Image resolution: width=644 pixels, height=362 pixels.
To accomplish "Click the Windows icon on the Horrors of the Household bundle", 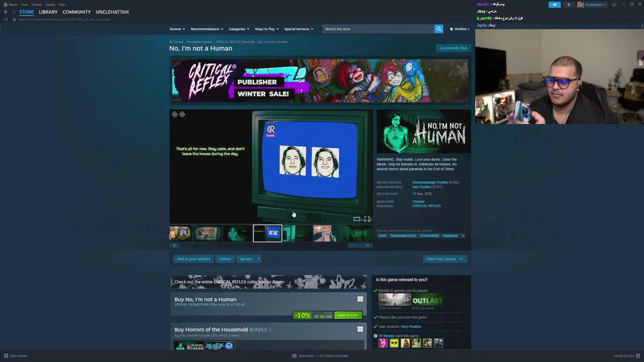I will [360, 329].
